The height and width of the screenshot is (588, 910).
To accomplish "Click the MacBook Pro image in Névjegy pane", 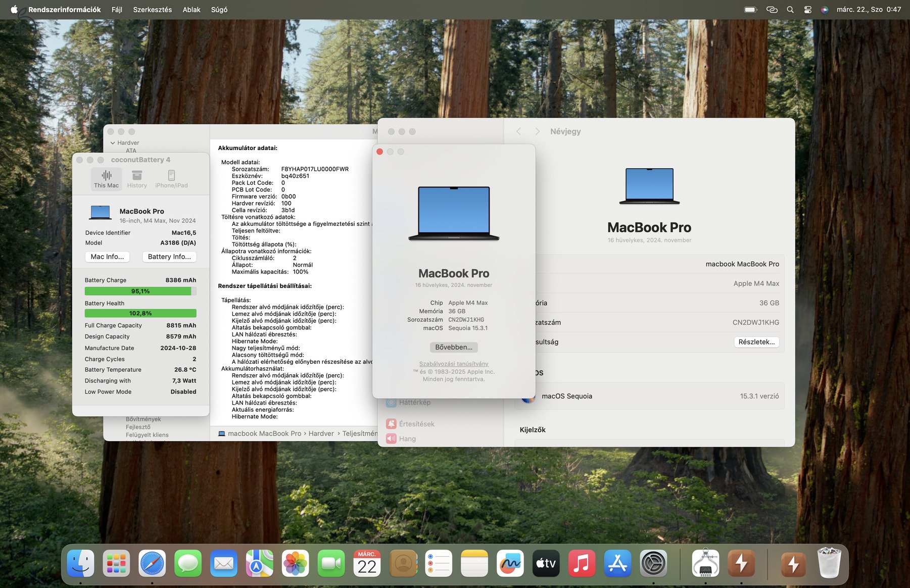I will pyautogui.click(x=649, y=186).
